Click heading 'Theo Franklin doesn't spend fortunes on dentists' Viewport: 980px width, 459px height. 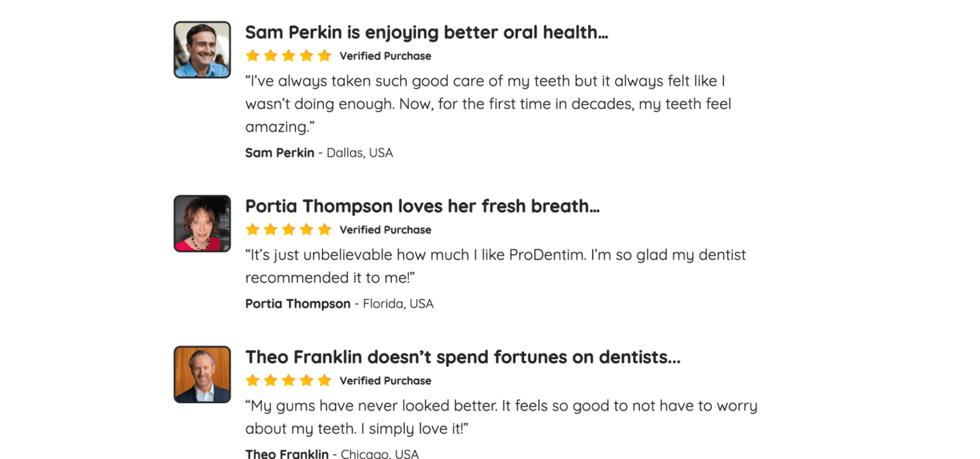[x=463, y=357]
